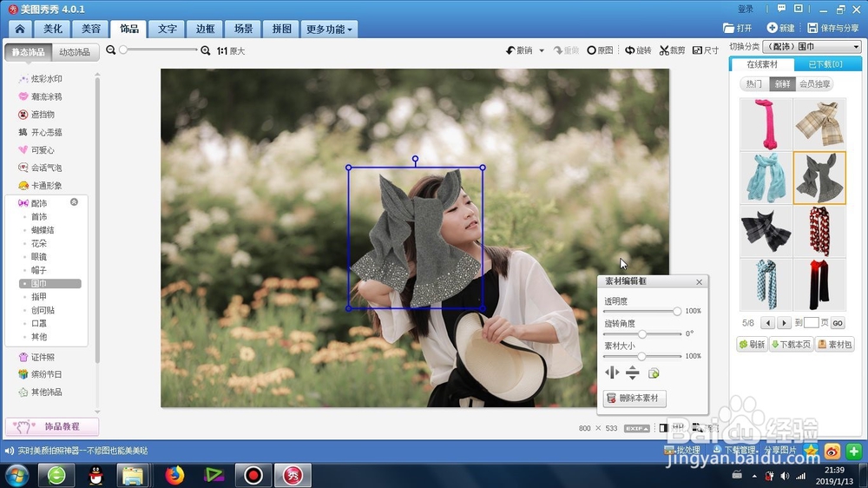Screen dimensions: 868x488
Task: Select 帽子 under accessories
Action: [39, 270]
